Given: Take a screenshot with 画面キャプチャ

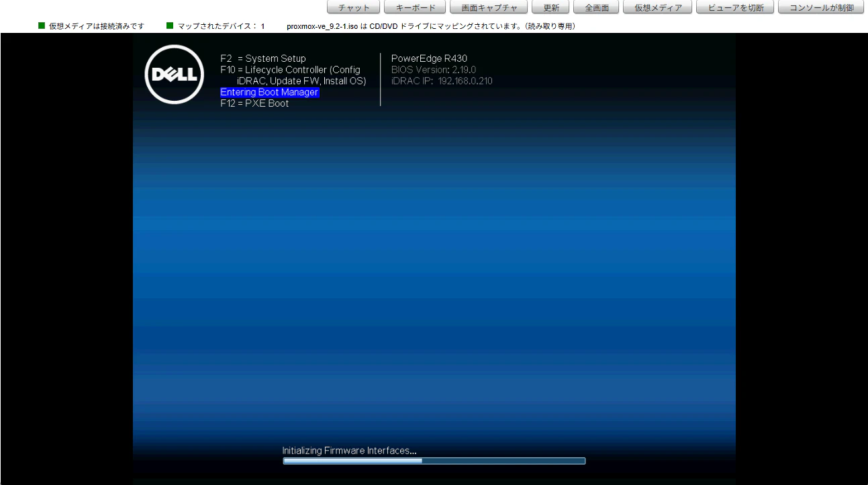Looking at the screenshot, I should pos(489,8).
